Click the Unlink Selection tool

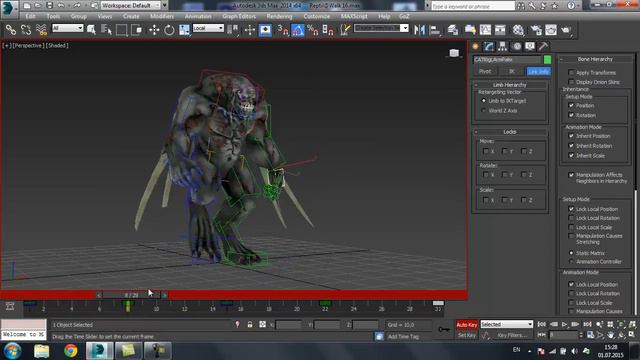26,30
